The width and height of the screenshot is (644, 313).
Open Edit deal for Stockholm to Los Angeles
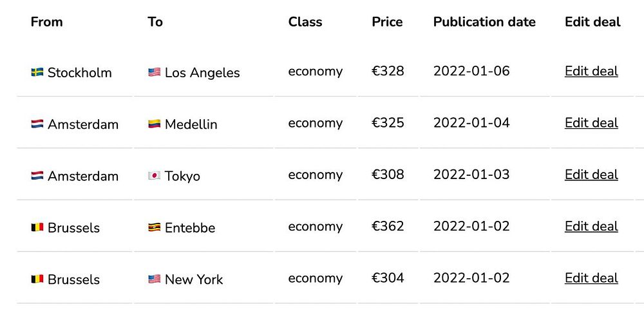[591, 71]
